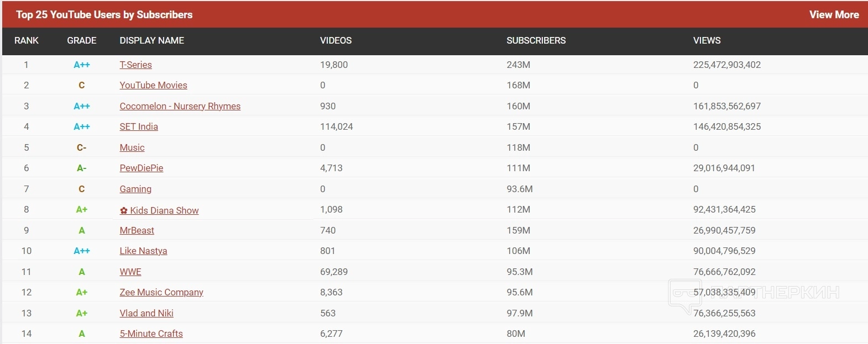The width and height of the screenshot is (868, 344).
Task: Select the 157M subscribers value
Action: (518, 126)
